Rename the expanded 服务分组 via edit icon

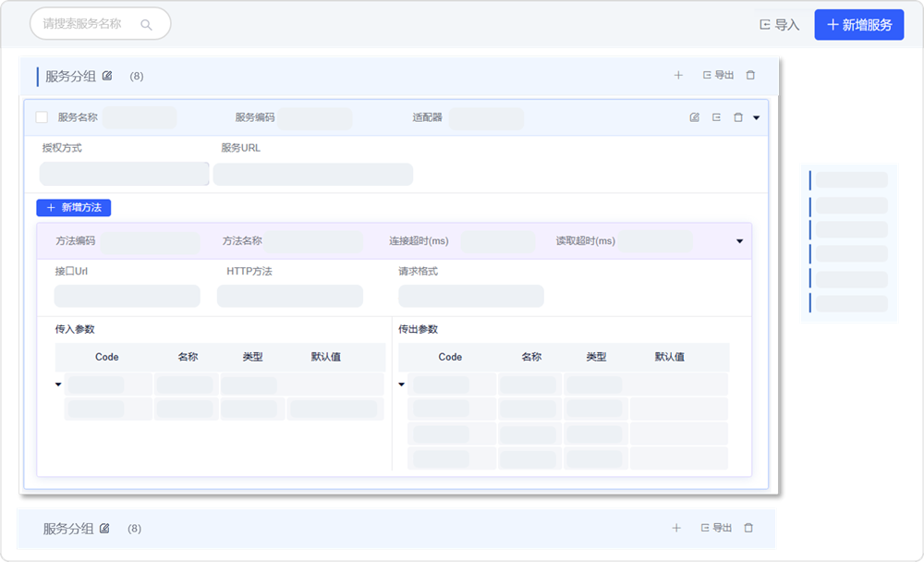point(107,76)
